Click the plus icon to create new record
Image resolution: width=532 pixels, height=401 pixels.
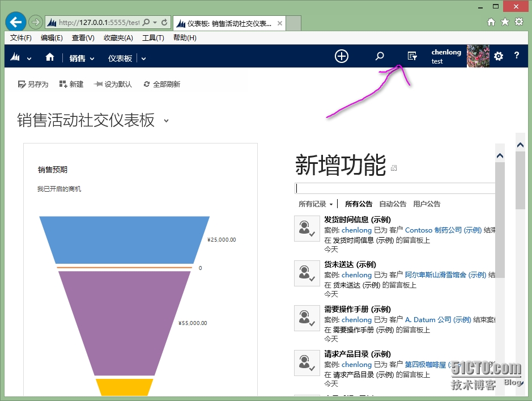click(341, 56)
